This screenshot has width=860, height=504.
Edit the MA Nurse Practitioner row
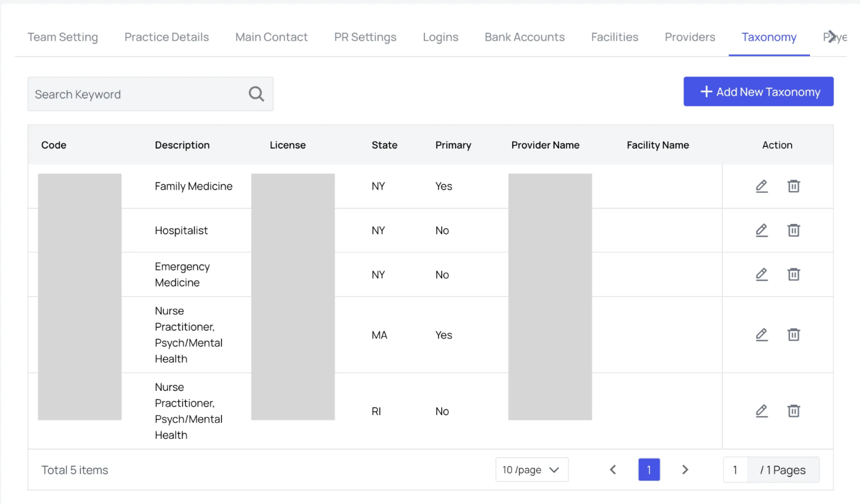(x=761, y=335)
